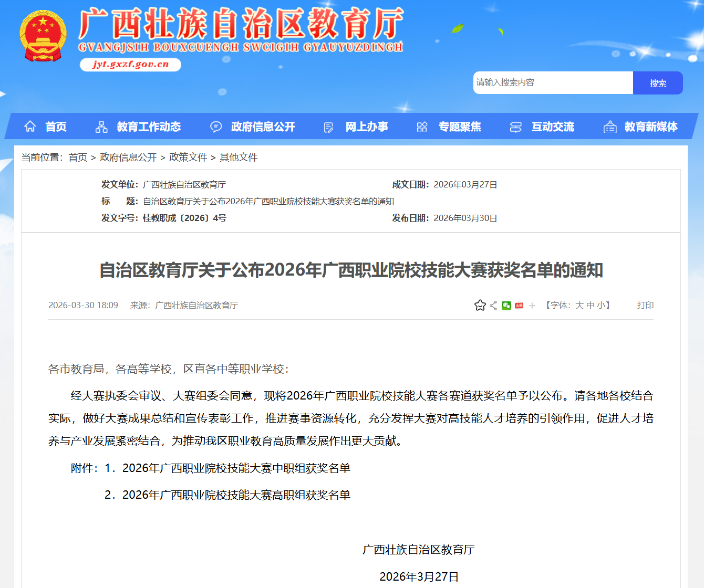Click the blue 搜索 button
Screen dimensions: 704x588
click(658, 83)
